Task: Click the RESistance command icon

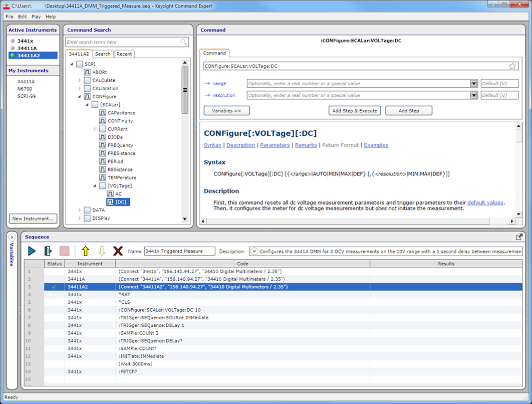Action: pyautogui.click(x=103, y=169)
